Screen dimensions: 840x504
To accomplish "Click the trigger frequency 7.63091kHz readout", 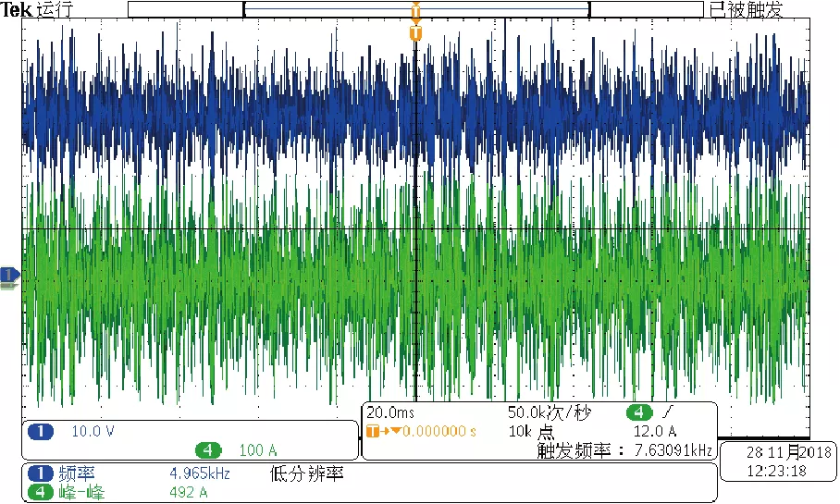I will [x=625, y=450].
